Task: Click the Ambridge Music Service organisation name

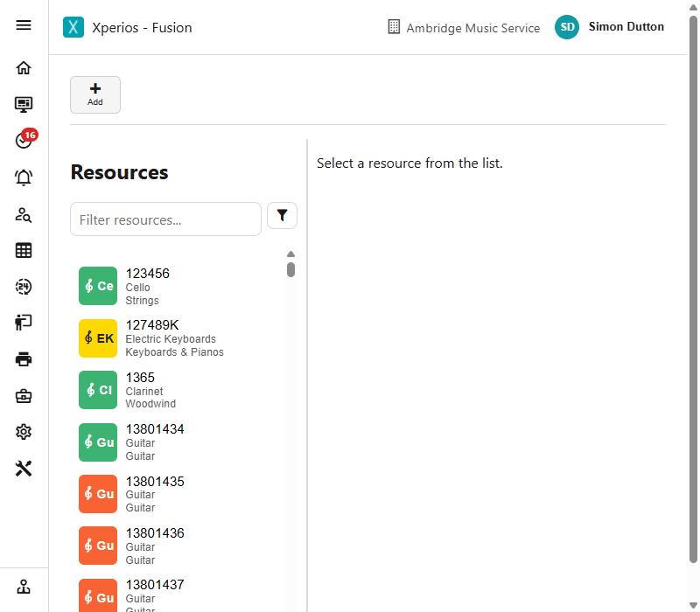Action: [x=472, y=28]
